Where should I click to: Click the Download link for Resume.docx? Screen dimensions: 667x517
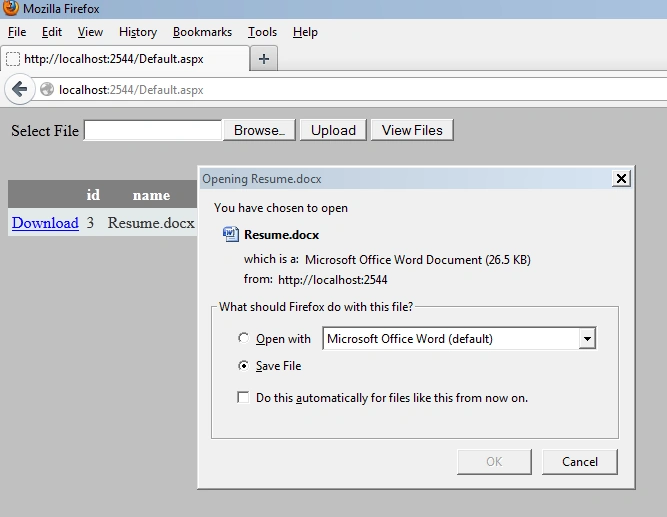point(46,223)
